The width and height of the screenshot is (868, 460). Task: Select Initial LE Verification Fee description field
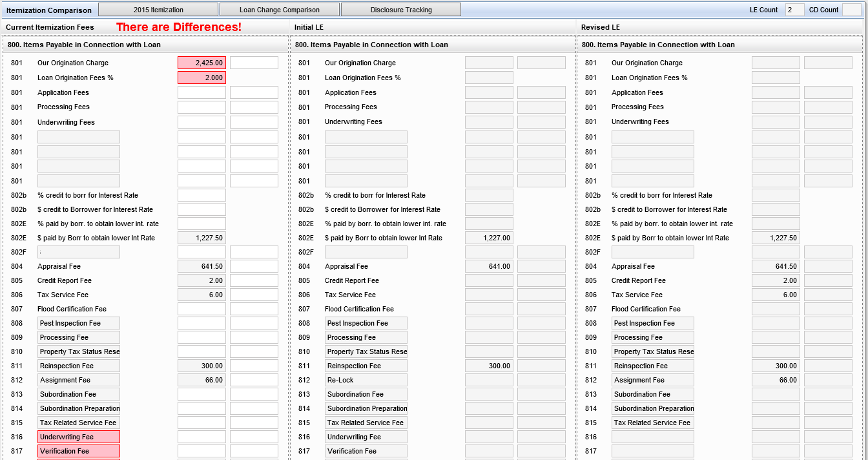coord(366,451)
